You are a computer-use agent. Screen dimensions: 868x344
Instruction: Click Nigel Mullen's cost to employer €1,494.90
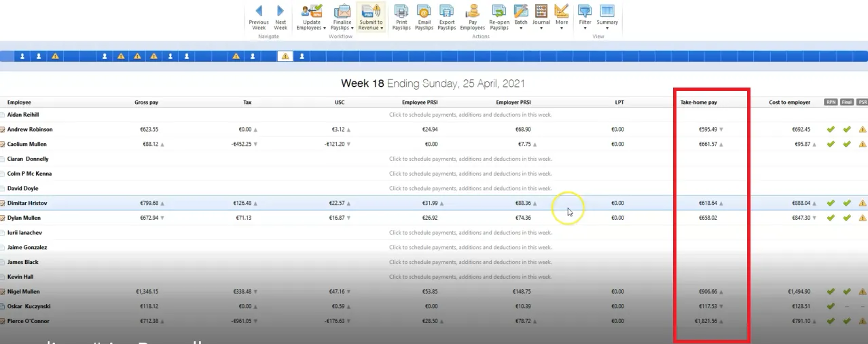799,291
